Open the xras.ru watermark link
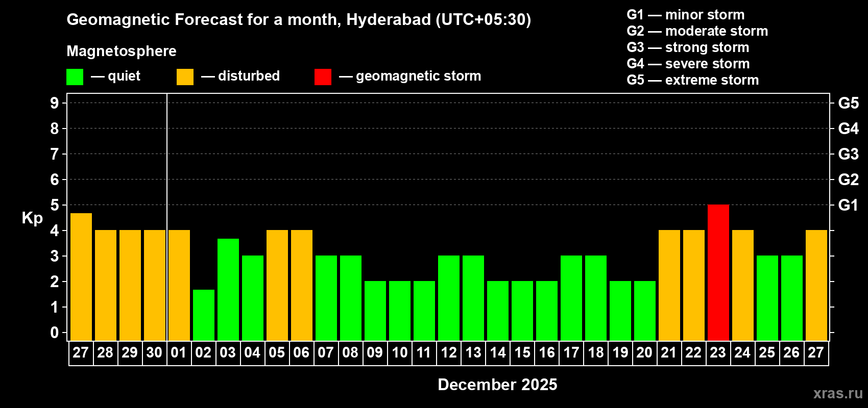The height and width of the screenshot is (408, 868). click(838, 393)
